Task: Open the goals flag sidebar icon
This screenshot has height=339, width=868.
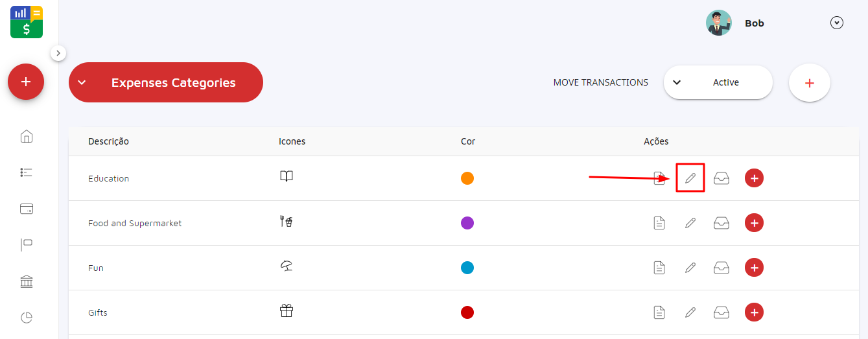Action: (x=27, y=245)
